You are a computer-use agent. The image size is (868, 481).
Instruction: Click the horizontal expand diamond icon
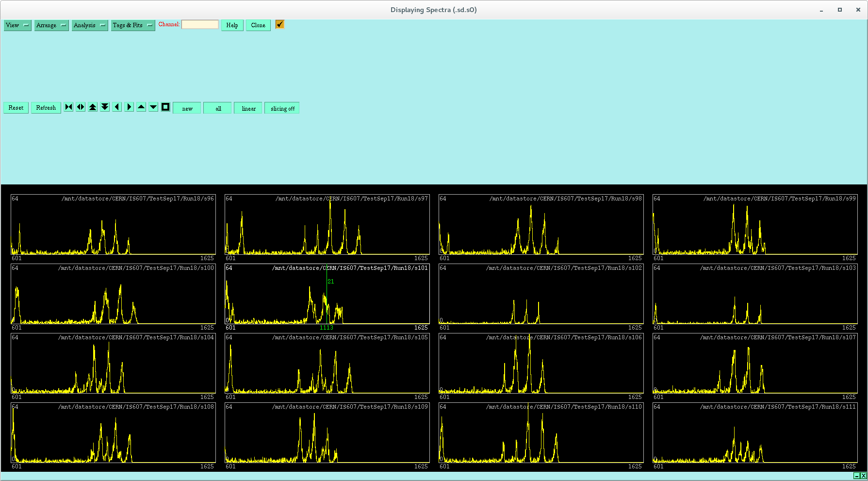[81, 107]
